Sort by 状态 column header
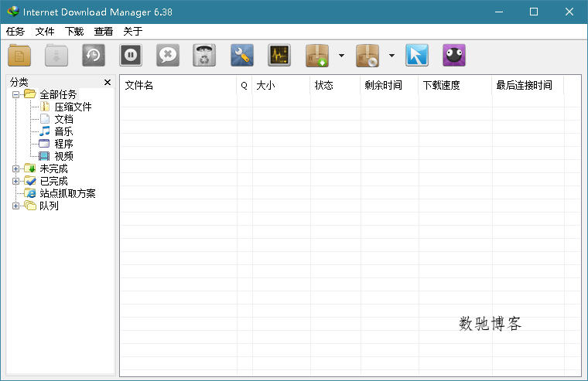This screenshot has width=588, height=381. 335,86
